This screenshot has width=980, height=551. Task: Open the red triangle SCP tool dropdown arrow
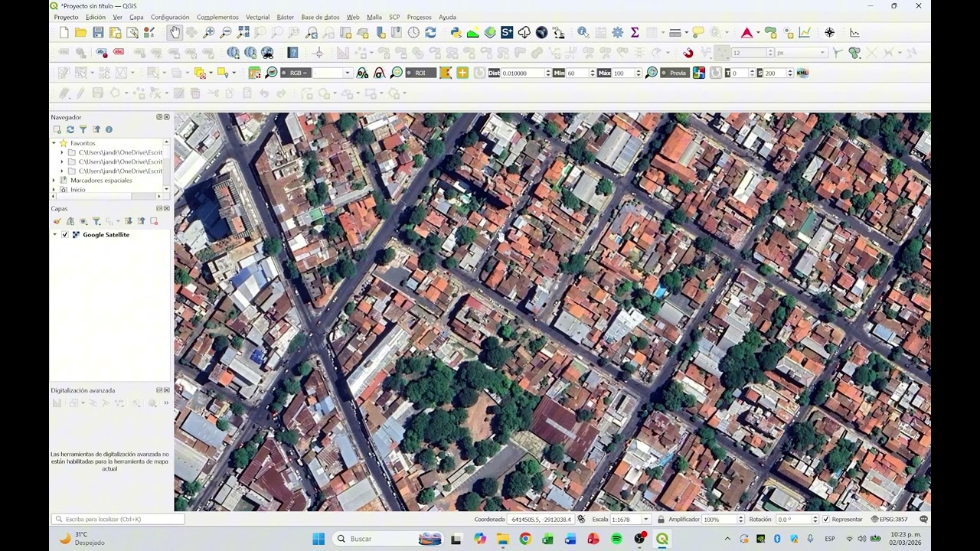[x=757, y=32]
